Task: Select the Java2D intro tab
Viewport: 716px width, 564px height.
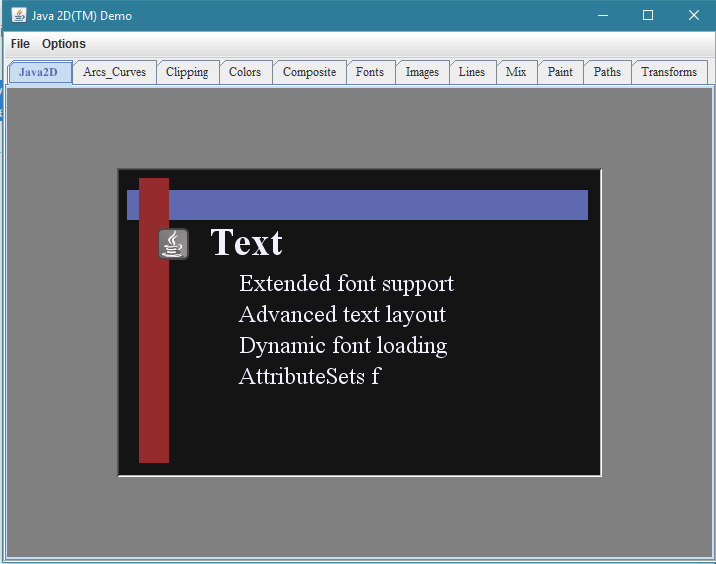Action: (40, 73)
